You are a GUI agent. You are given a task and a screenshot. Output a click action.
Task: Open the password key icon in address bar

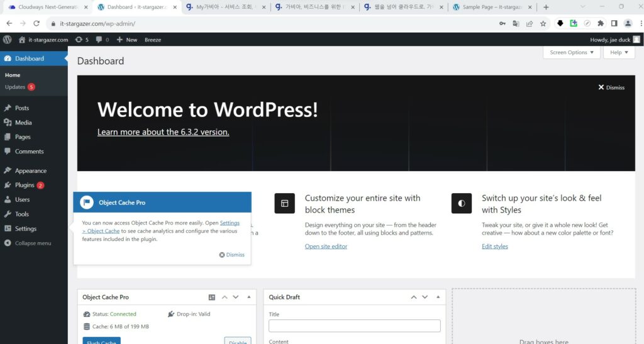click(502, 23)
